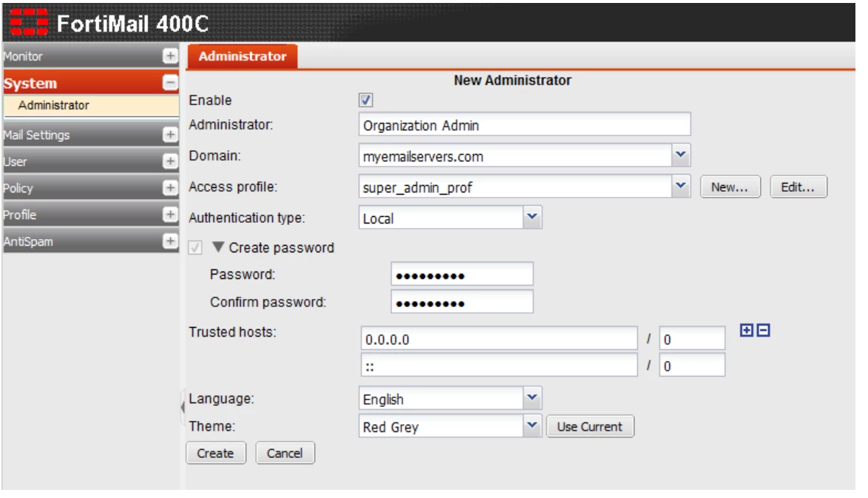
Task: Open the Theme dropdown
Action: point(532,426)
